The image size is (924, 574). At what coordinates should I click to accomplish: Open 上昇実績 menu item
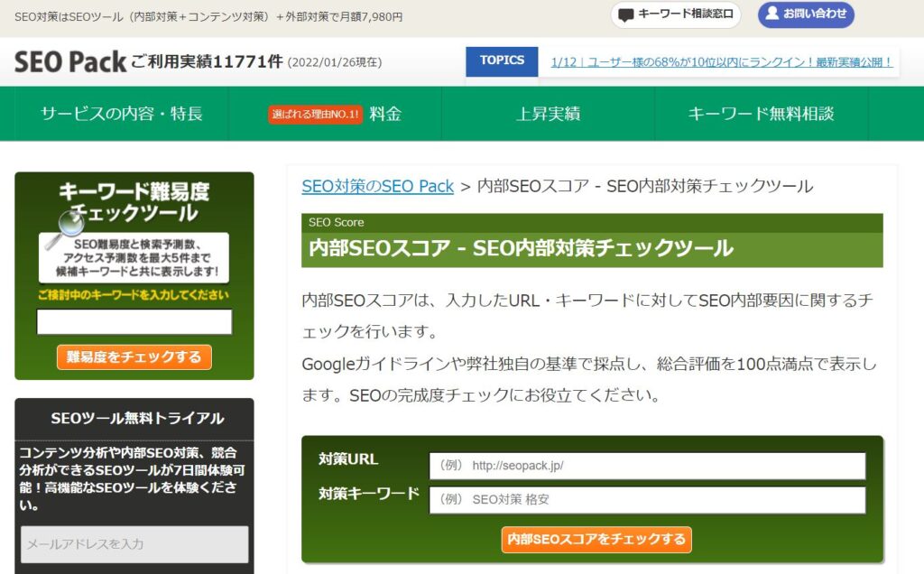point(548,114)
